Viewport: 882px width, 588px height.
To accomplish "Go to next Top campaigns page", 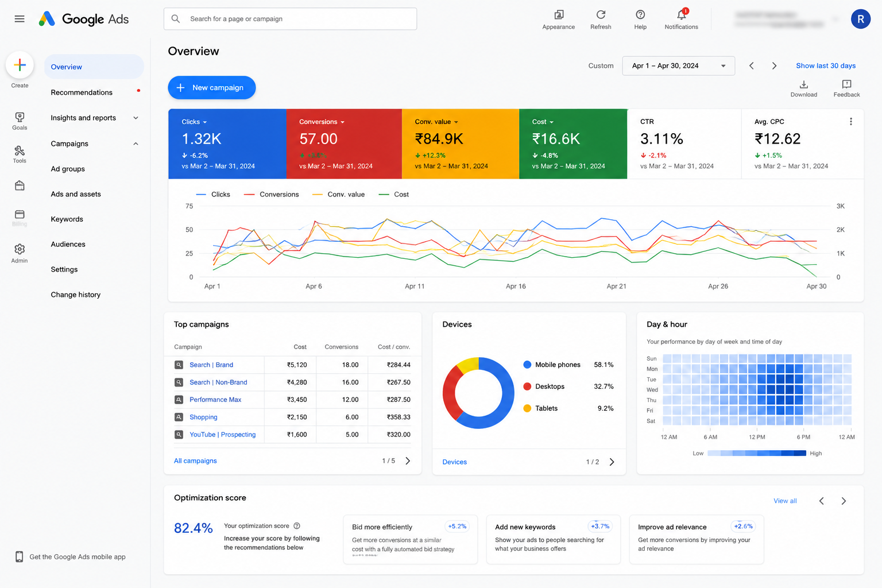I will 408,461.
